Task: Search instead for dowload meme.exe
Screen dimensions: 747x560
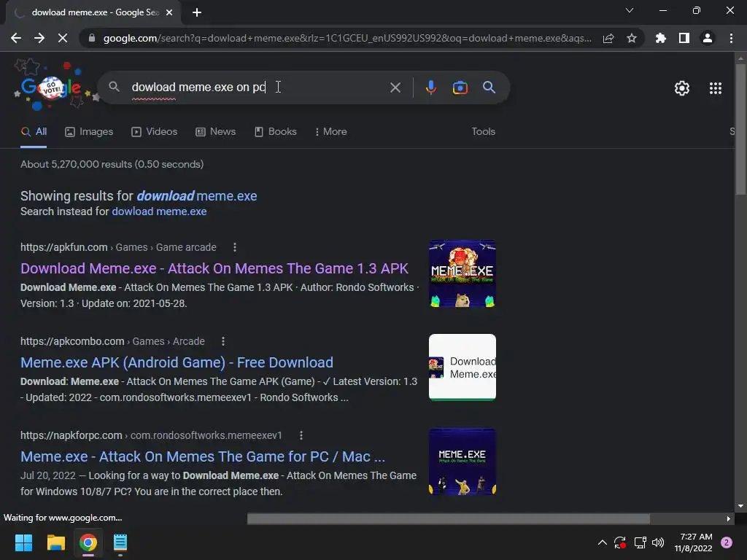Action: click(159, 211)
